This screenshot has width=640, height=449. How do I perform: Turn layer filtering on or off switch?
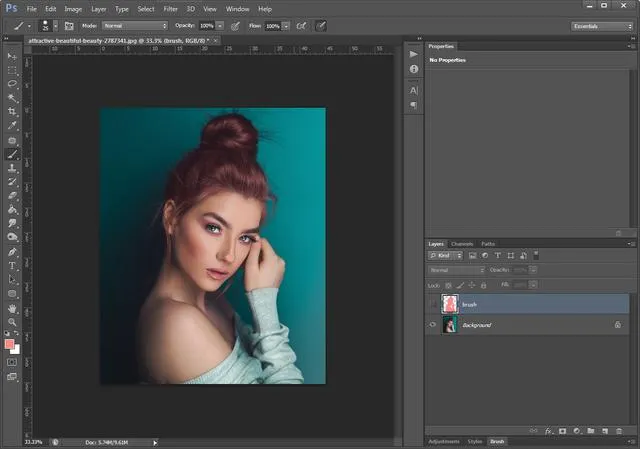pos(536,255)
